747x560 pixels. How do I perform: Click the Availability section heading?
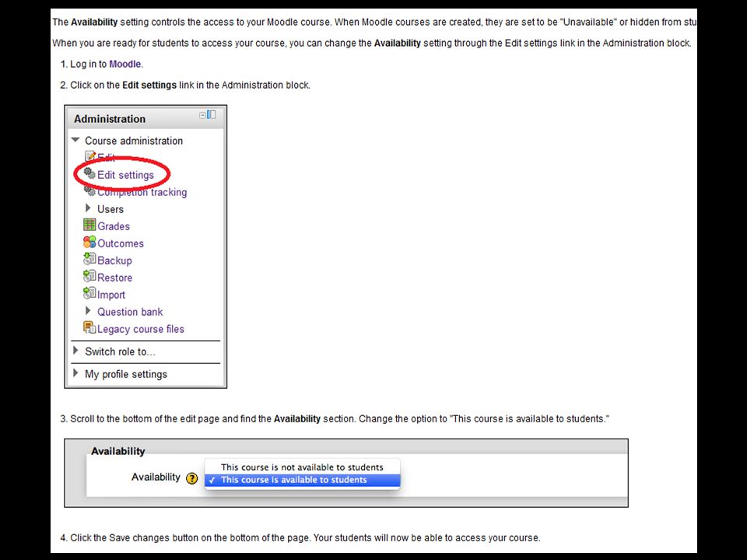click(x=118, y=451)
